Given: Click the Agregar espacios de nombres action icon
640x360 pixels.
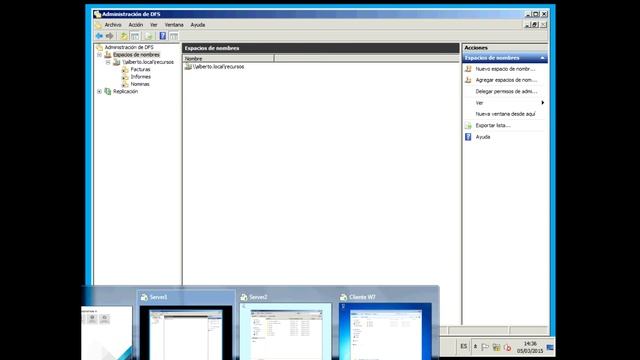Looking at the screenshot, I should pyautogui.click(x=468, y=80).
